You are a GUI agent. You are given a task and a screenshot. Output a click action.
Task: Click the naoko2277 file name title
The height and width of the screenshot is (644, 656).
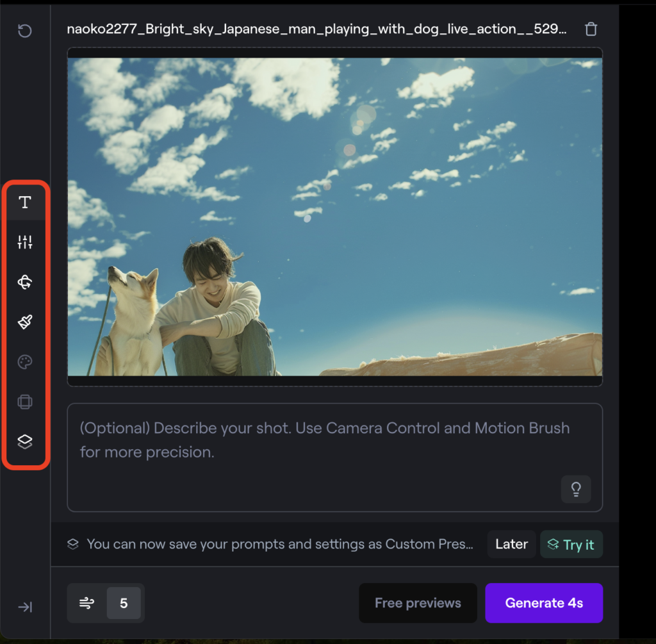pos(316,29)
